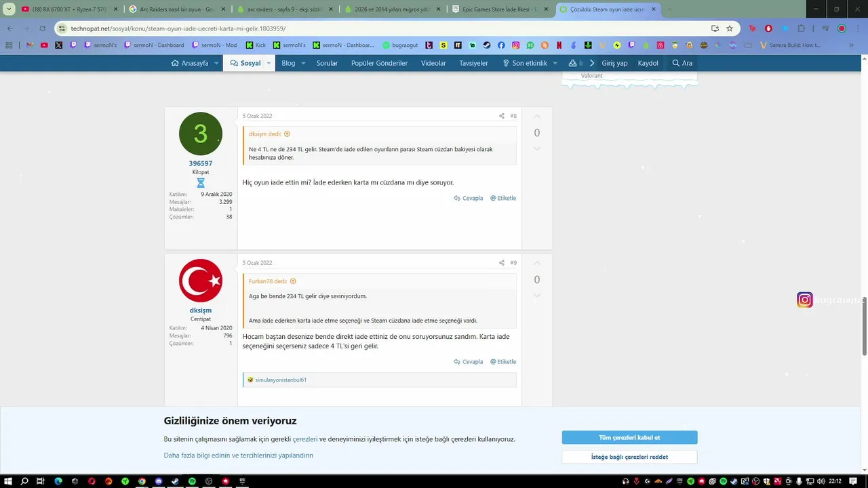Image resolution: width=868 pixels, height=488 pixels.
Task: Switch to the Arc Raiders Google search tab
Action: click(176, 9)
